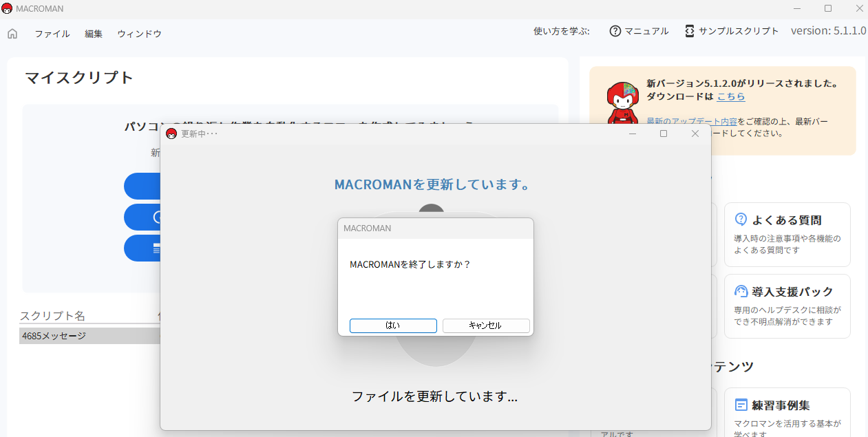Open the よくある質問 card
Image resolution: width=868 pixels, height=437 pixels.
tap(787, 234)
